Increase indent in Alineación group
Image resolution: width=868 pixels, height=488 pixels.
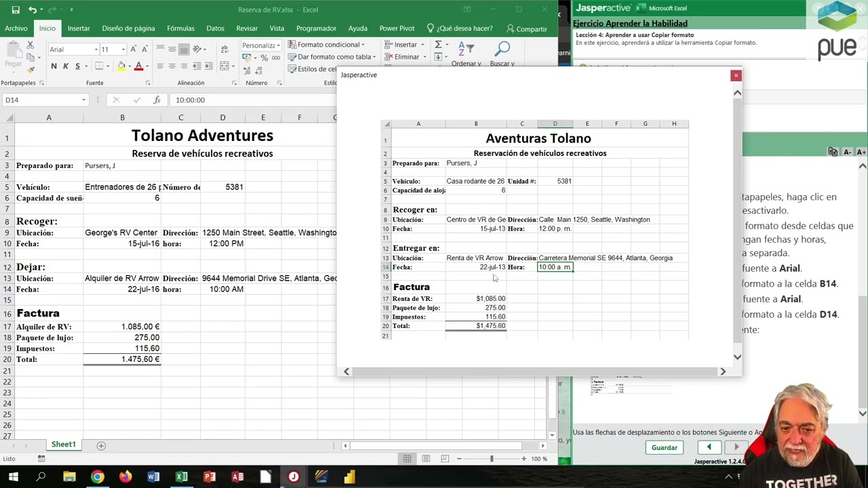pos(210,66)
